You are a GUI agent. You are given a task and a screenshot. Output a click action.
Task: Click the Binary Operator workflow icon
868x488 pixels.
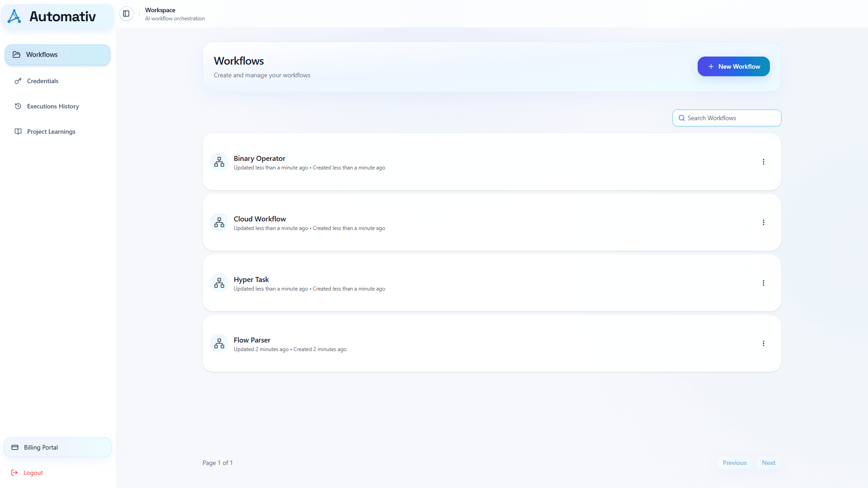(219, 162)
